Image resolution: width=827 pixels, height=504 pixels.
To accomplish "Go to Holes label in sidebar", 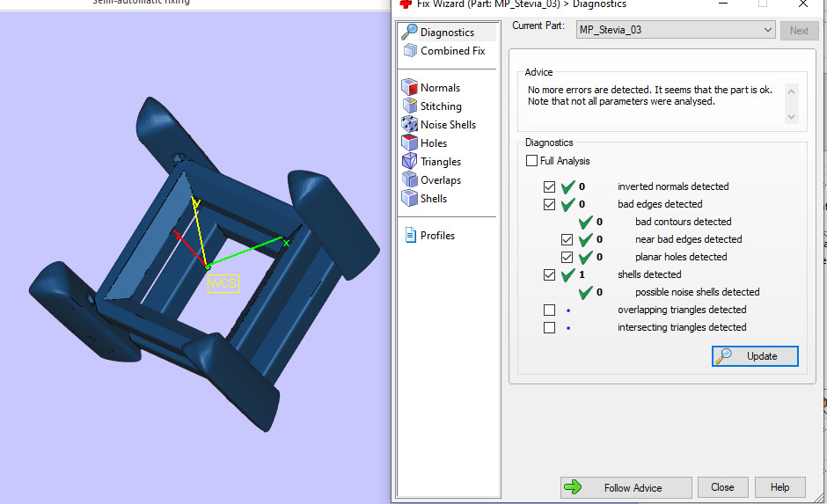I will (434, 142).
